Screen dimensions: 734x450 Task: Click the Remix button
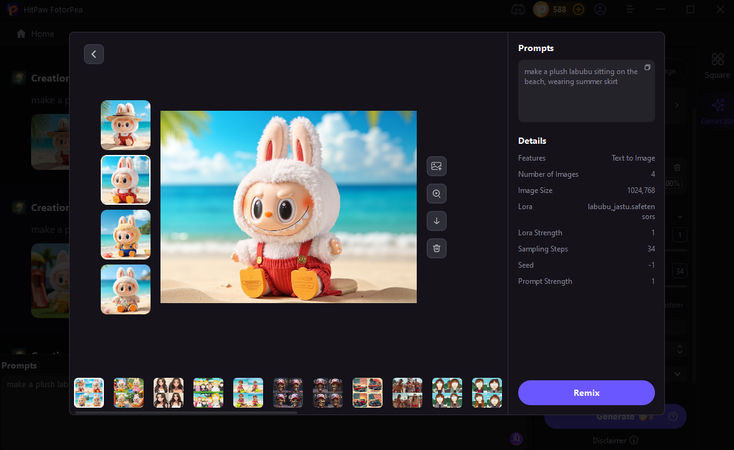point(586,392)
